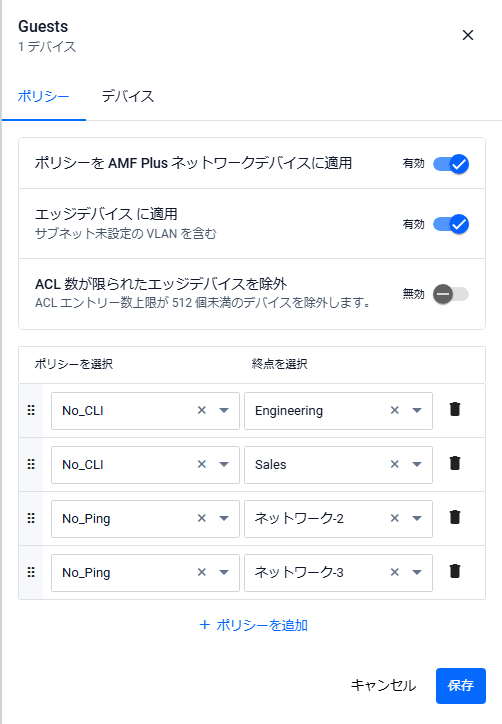
Task: Grab the drag handle of Engineering row
Action: tap(31, 410)
